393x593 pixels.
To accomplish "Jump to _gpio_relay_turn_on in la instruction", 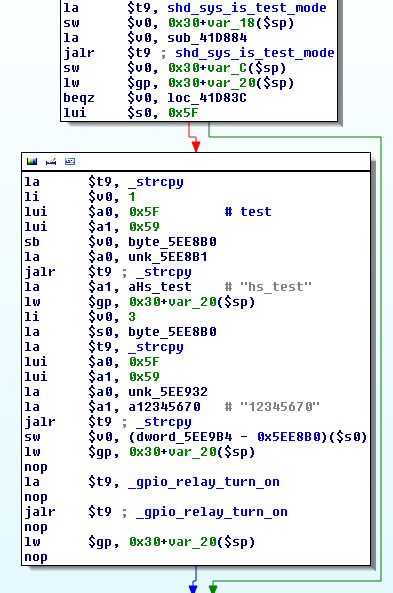I will click(204, 482).
